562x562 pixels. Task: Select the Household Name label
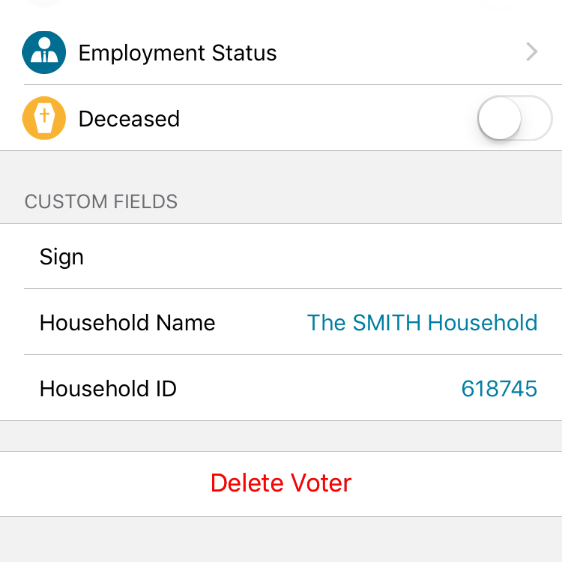click(128, 322)
